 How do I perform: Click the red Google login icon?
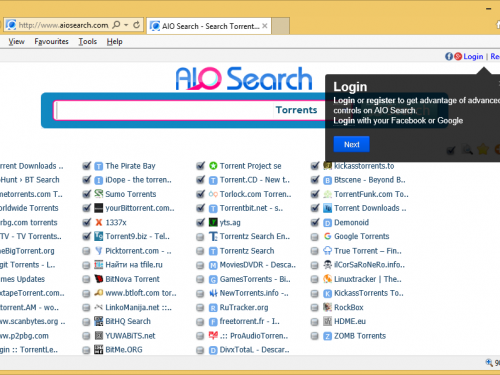pyautogui.click(x=458, y=56)
